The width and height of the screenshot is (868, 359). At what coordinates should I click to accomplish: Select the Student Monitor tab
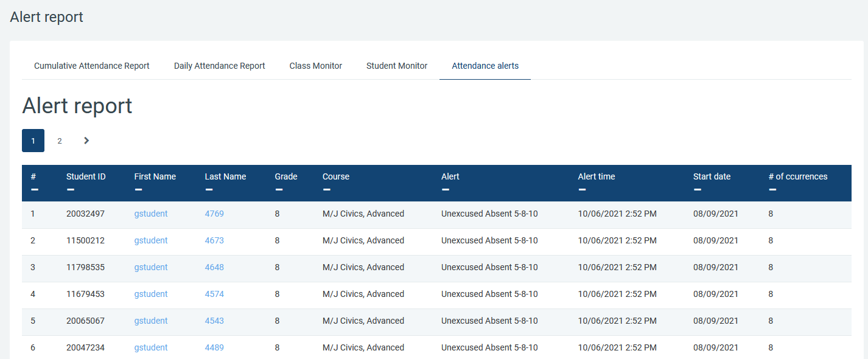(397, 66)
